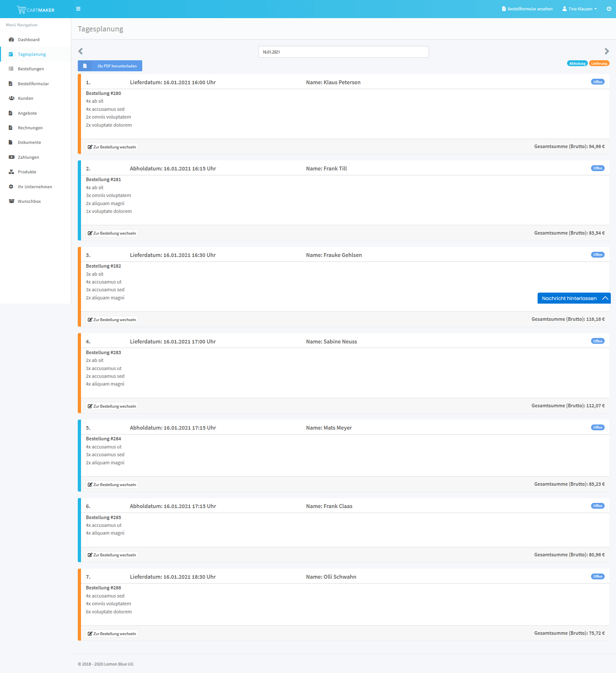Download the day plan as PDF
Viewport: 616px width, 673px height.
pyautogui.click(x=110, y=66)
